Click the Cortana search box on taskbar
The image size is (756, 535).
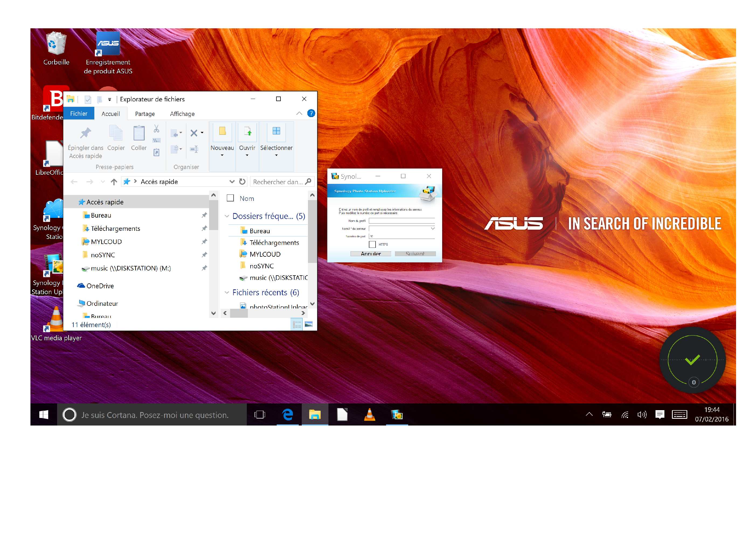pyautogui.click(x=152, y=415)
